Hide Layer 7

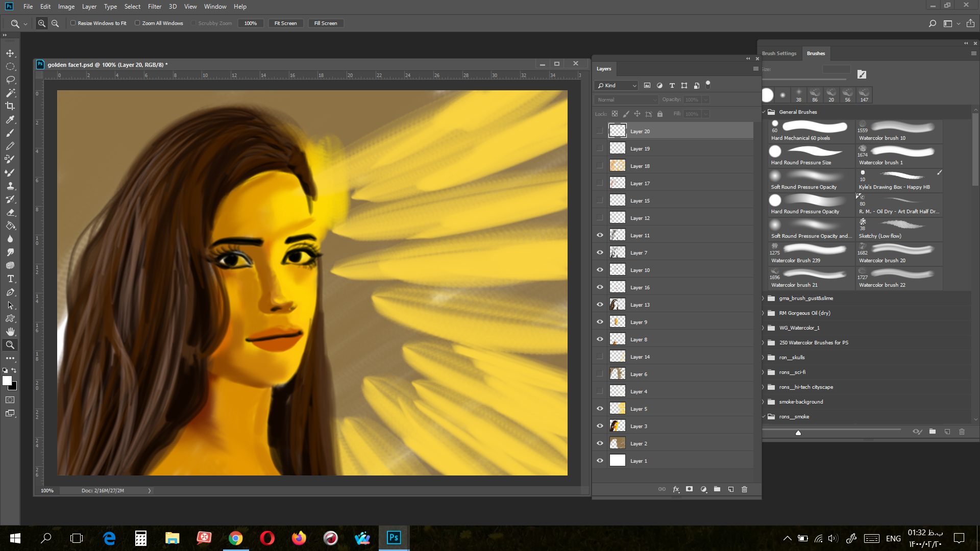(600, 253)
